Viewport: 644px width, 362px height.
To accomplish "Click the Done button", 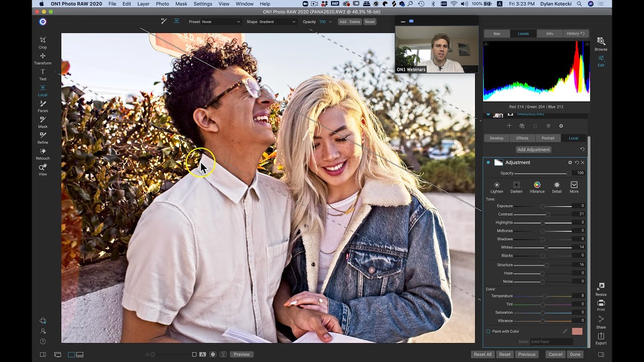I will pos(575,354).
